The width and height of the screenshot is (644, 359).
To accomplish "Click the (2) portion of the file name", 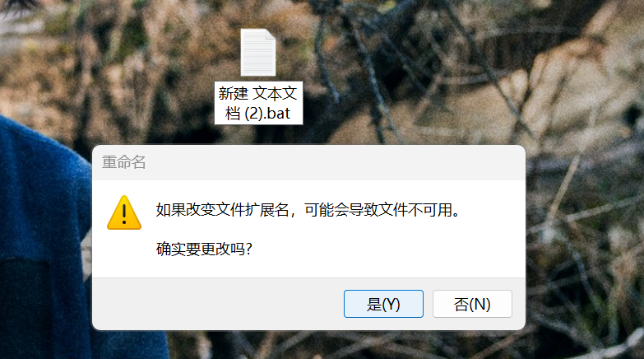I will [253, 113].
